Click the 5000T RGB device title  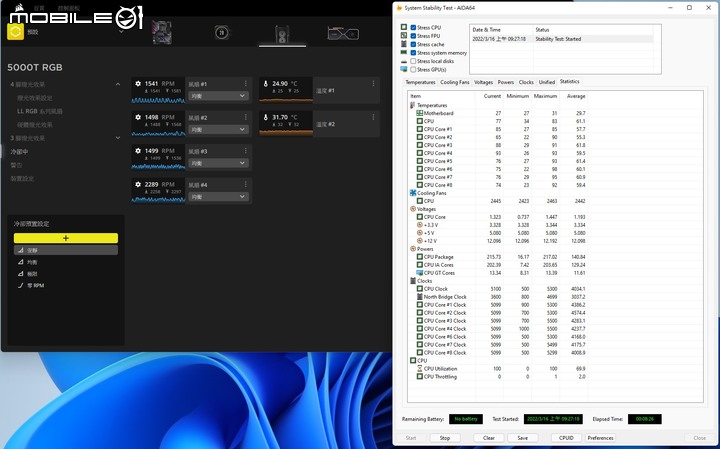tap(35, 67)
